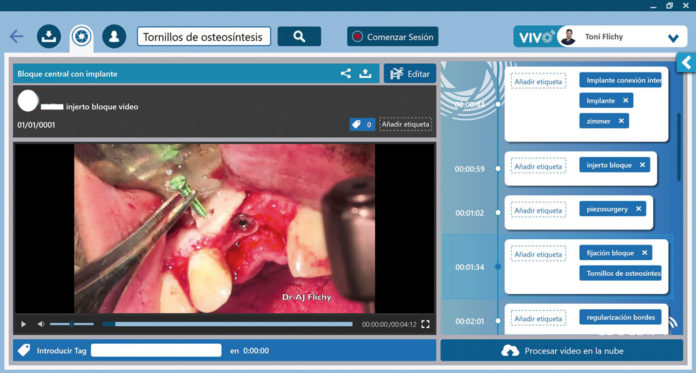The image size is (696, 373).
Task: Toggle fullscreen video mode
Action: tap(425, 325)
